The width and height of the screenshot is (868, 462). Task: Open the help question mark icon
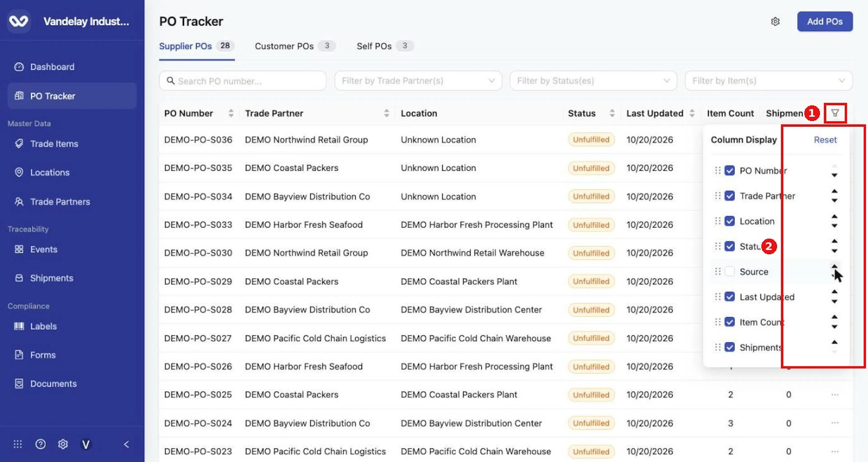click(x=40, y=444)
